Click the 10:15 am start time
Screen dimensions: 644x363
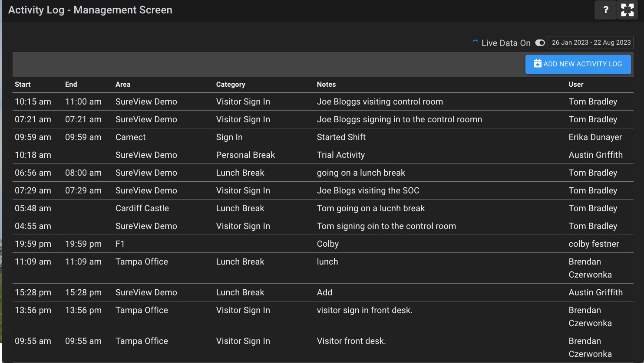pos(33,101)
